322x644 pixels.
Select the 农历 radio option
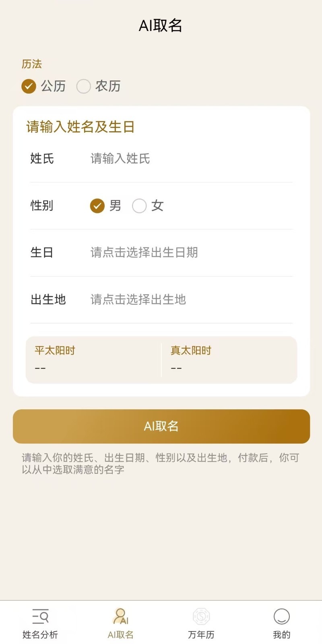click(84, 86)
